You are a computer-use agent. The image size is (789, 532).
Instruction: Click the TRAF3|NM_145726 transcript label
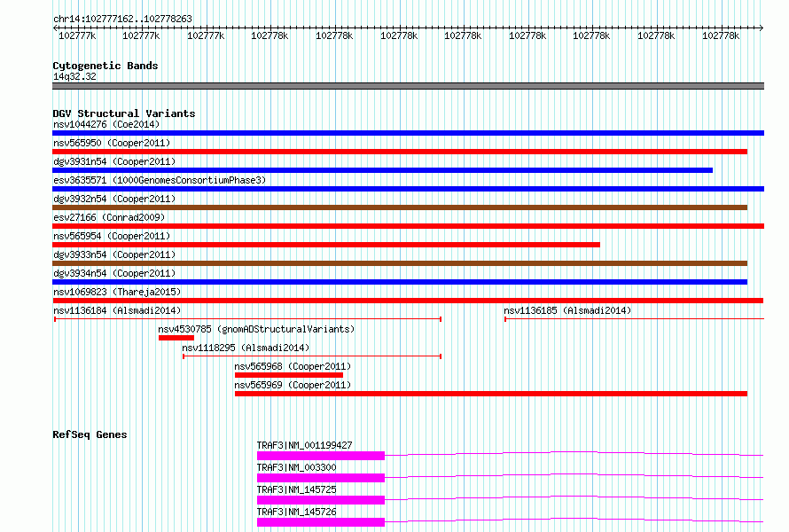(296, 512)
